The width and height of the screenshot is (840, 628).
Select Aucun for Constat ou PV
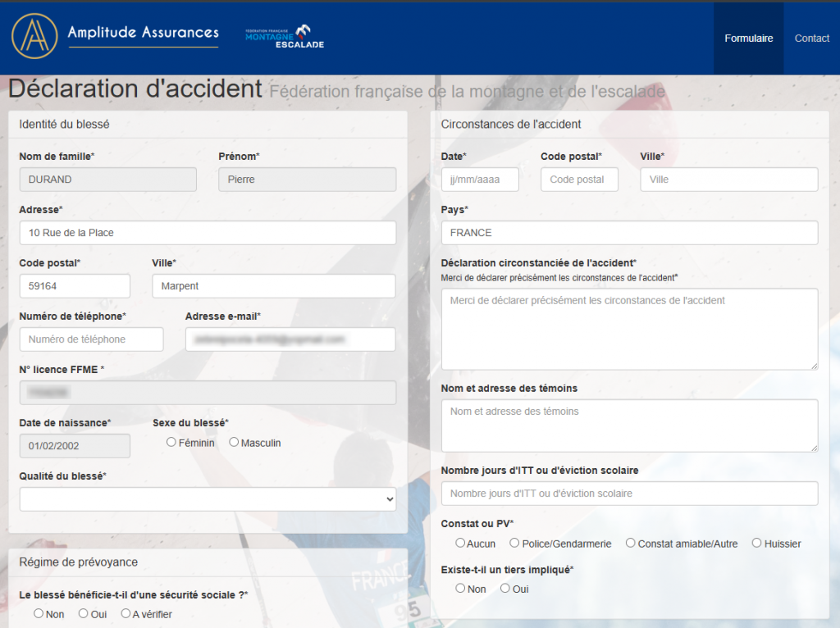[x=460, y=543]
